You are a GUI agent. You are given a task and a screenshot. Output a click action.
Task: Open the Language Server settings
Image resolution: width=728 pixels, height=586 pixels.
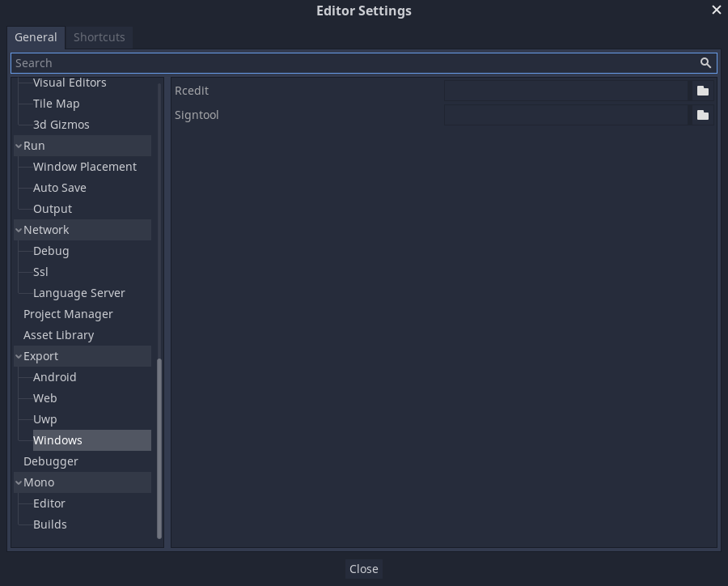coord(79,292)
